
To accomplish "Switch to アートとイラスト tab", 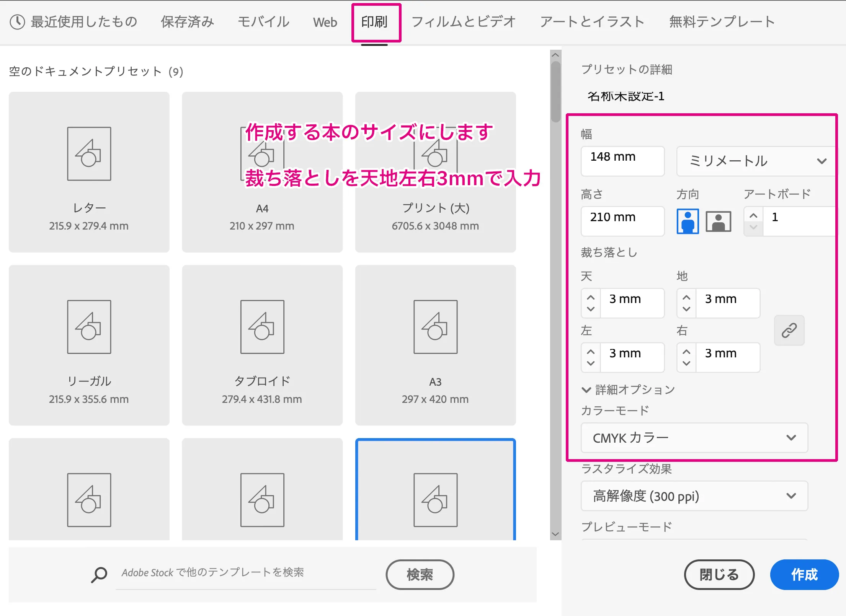I will (x=592, y=22).
